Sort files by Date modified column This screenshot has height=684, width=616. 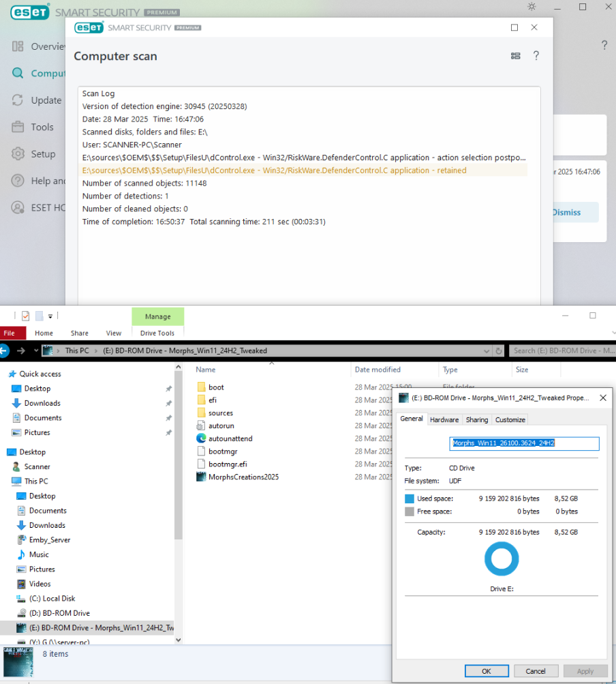[x=378, y=370]
